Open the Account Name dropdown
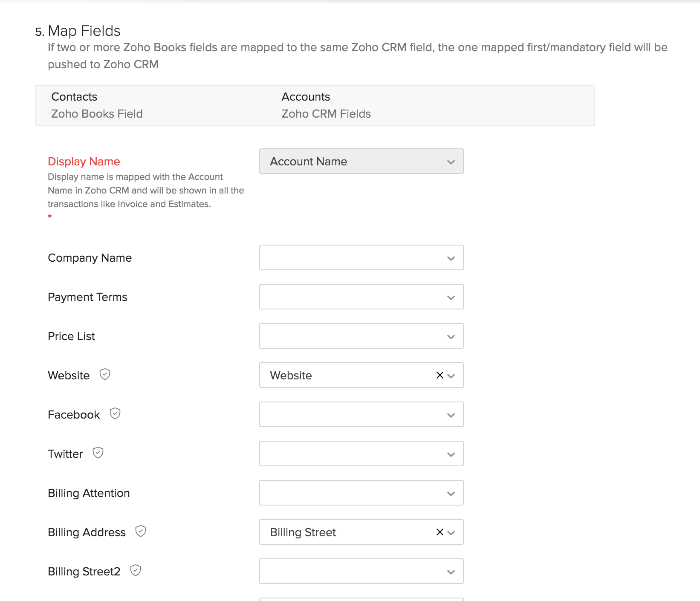The height and width of the screenshot is (601, 700). point(361,161)
